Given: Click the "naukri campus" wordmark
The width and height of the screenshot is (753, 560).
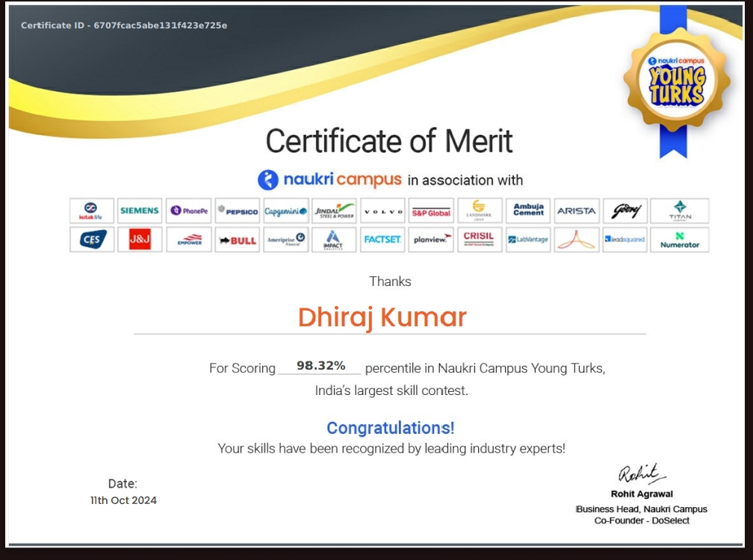Looking at the screenshot, I should pyautogui.click(x=342, y=180).
